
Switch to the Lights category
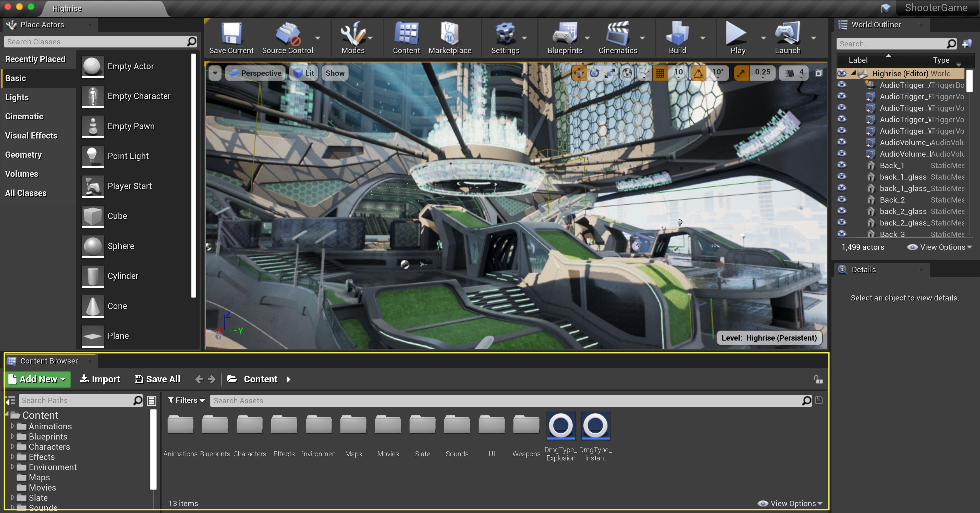[x=17, y=97]
